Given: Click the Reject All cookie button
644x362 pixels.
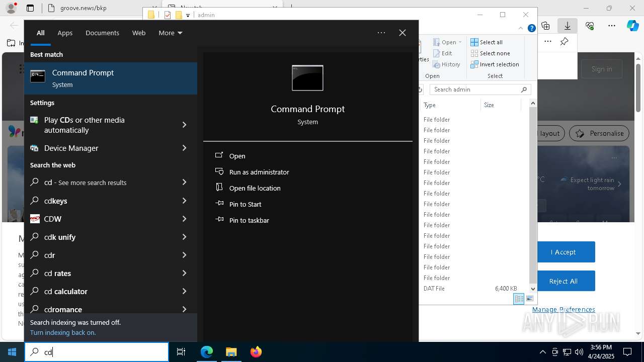Looking at the screenshot, I should click(x=563, y=281).
